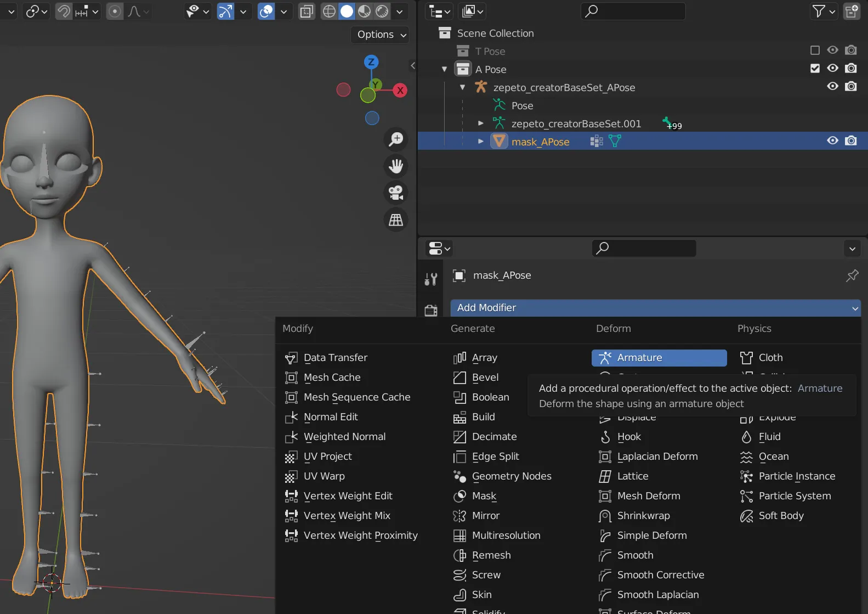868x614 pixels.
Task: Toggle the camera view gizmo
Action: click(x=396, y=193)
